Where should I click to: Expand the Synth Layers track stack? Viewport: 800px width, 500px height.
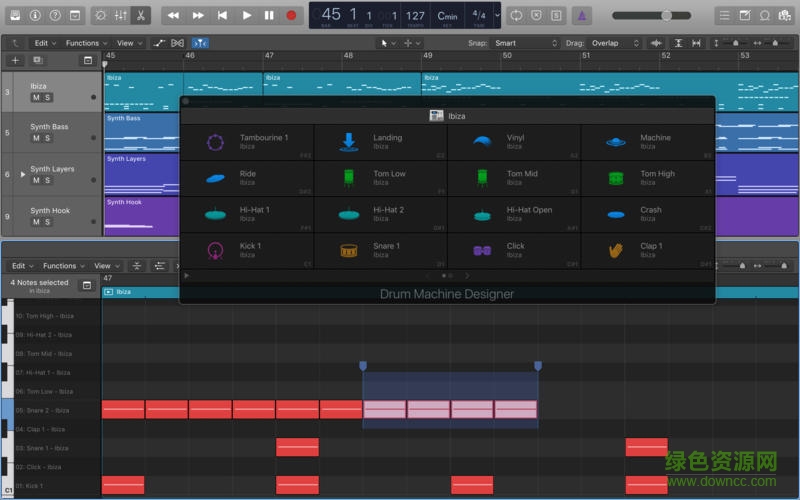coord(23,173)
